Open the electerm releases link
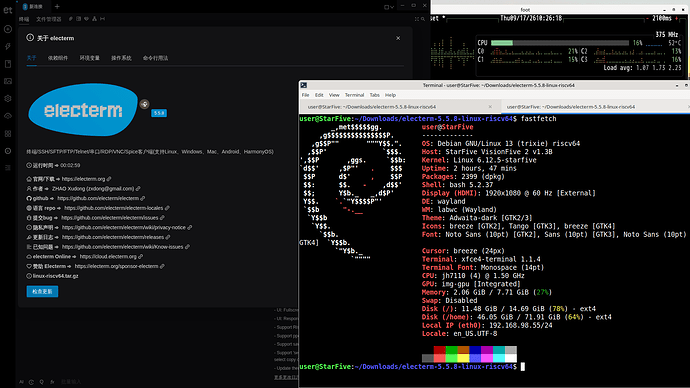 (x=113, y=237)
